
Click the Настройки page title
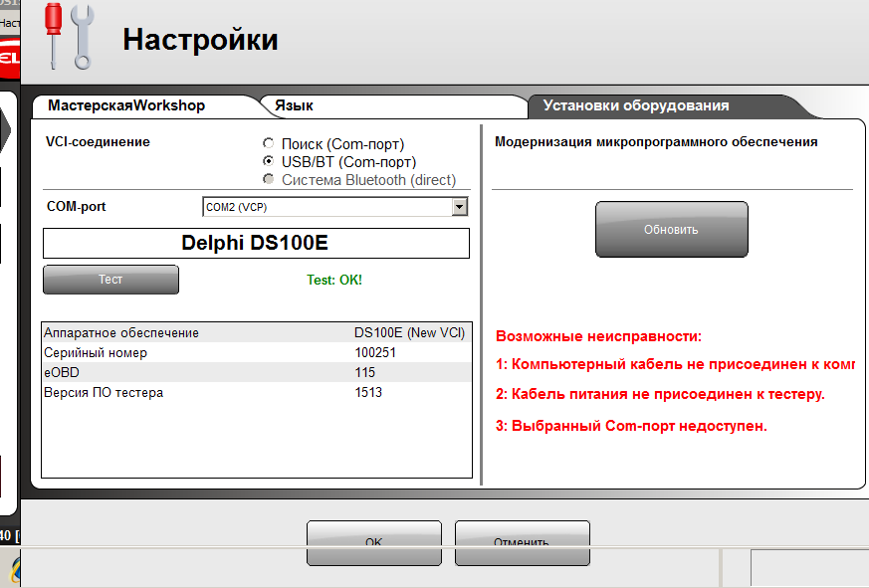[x=200, y=40]
